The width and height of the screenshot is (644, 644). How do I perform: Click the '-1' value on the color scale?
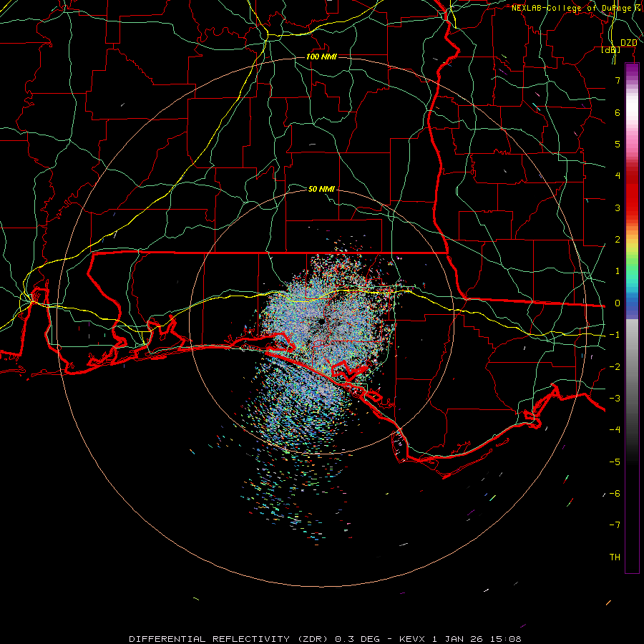click(615, 335)
